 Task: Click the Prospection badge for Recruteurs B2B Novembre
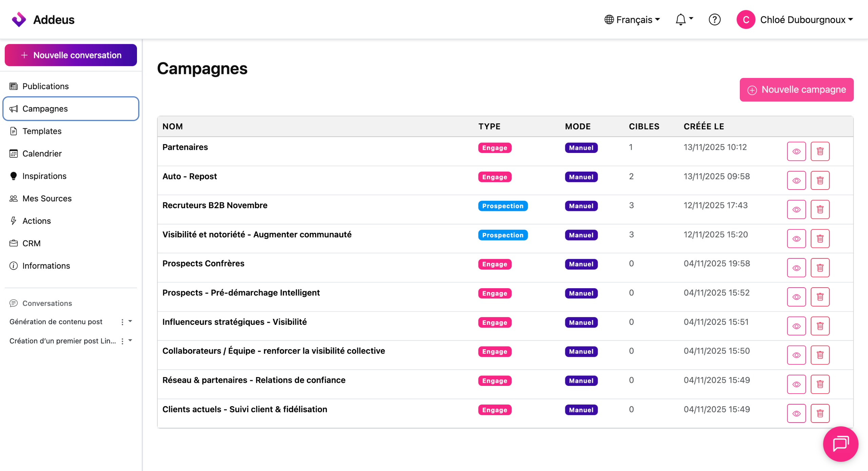pos(502,206)
